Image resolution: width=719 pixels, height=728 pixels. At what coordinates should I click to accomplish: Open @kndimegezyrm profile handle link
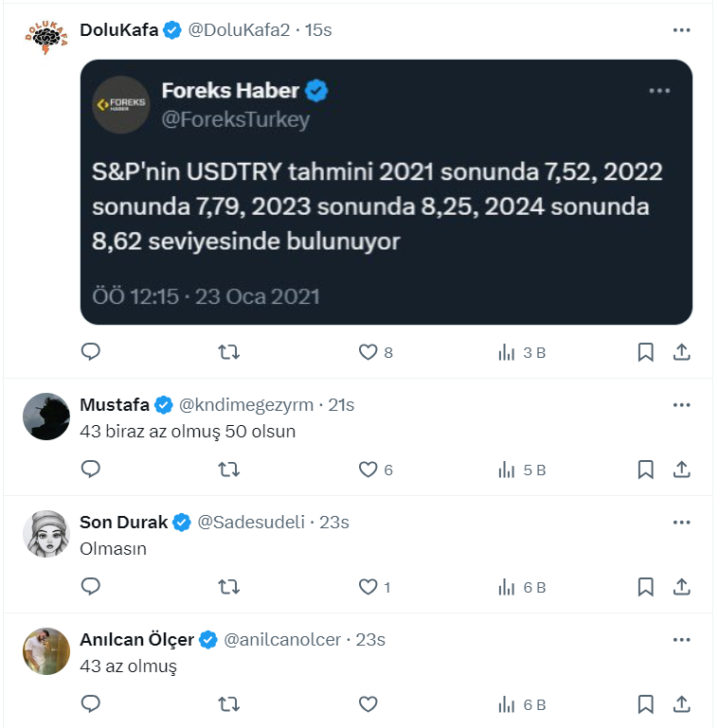(x=245, y=405)
